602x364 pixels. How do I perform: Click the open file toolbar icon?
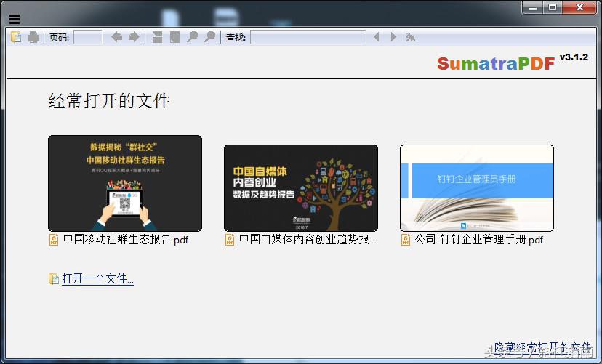16,37
